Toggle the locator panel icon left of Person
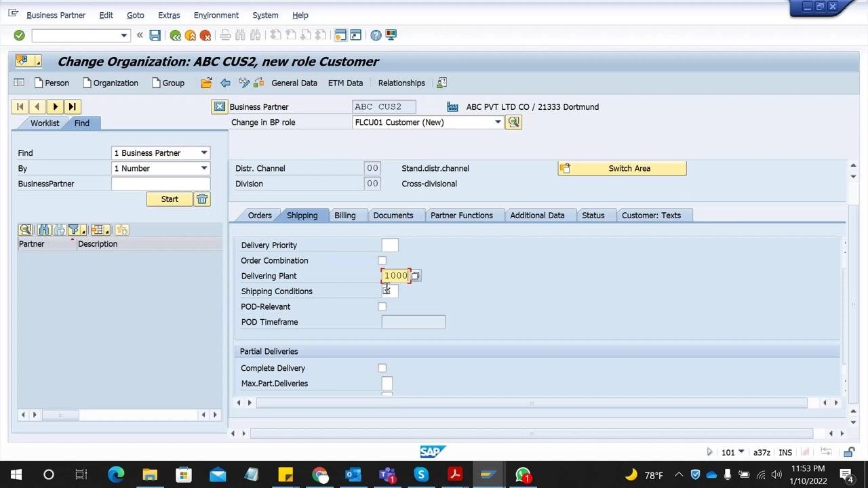The image size is (868, 488). pyautogui.click(x=19, y=83)
